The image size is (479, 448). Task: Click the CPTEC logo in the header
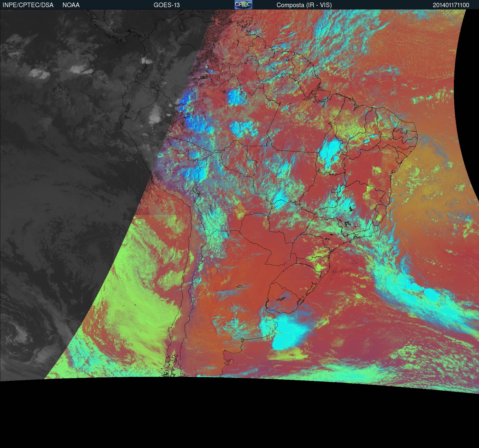point(243,5)
